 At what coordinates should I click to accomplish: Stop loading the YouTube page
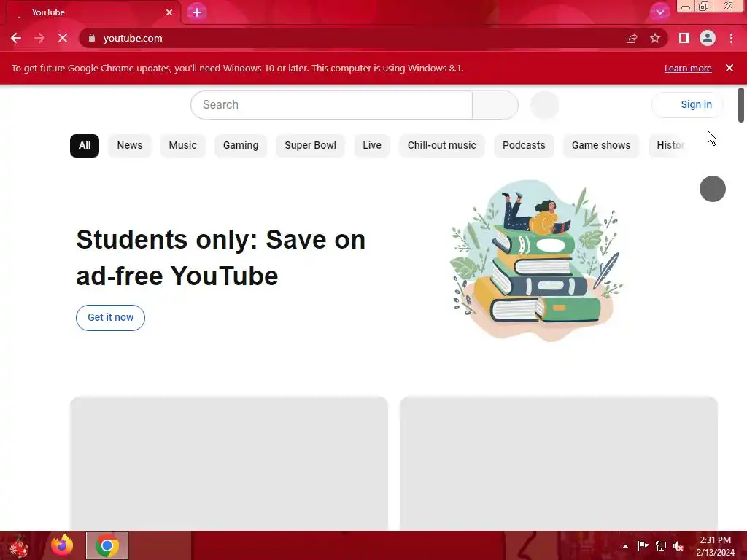63,38
